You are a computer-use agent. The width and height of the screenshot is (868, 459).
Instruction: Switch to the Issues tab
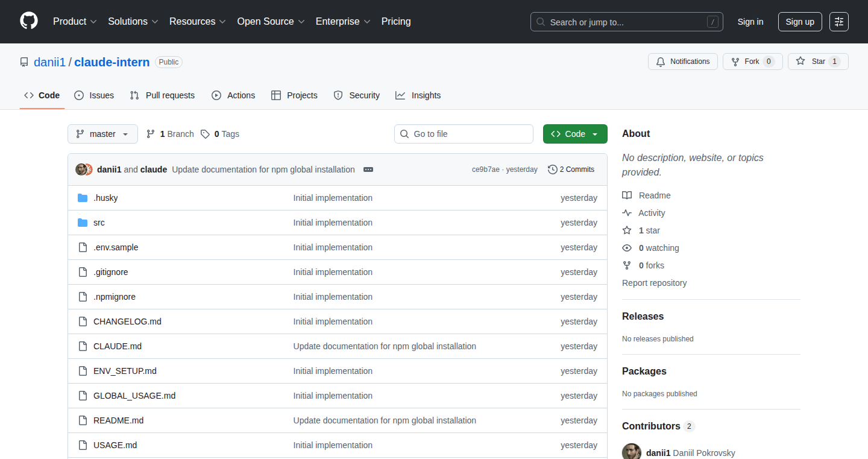(x=94, y=95)
